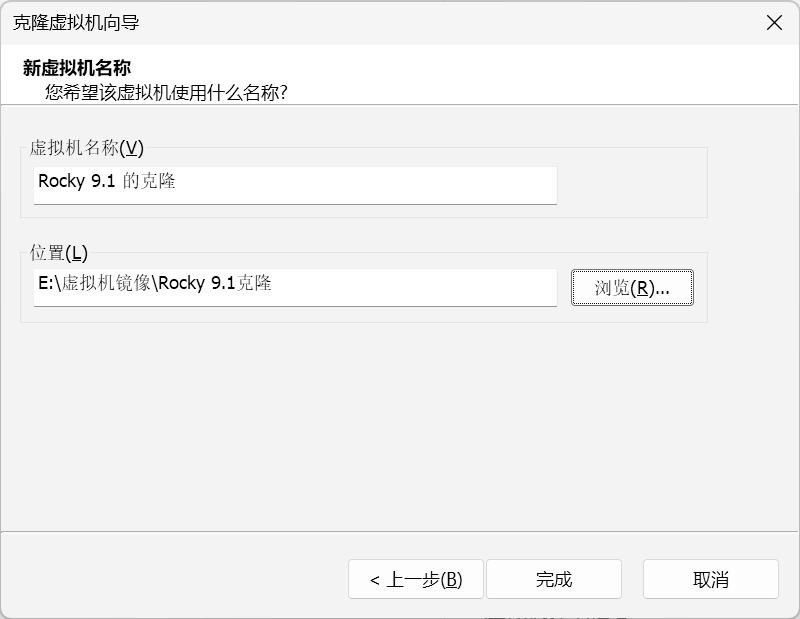The width and height of the screenshot is (800, 619).
Task: Click the 位置(L) label
Action: click(59, 253)
